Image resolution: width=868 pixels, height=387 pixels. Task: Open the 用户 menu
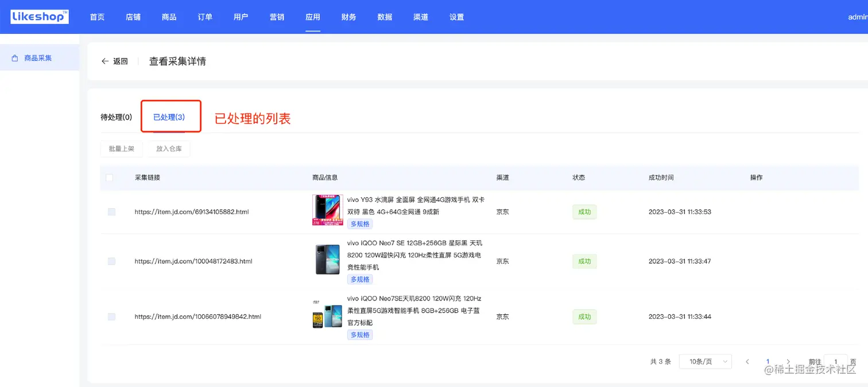(x=241, y=17)
